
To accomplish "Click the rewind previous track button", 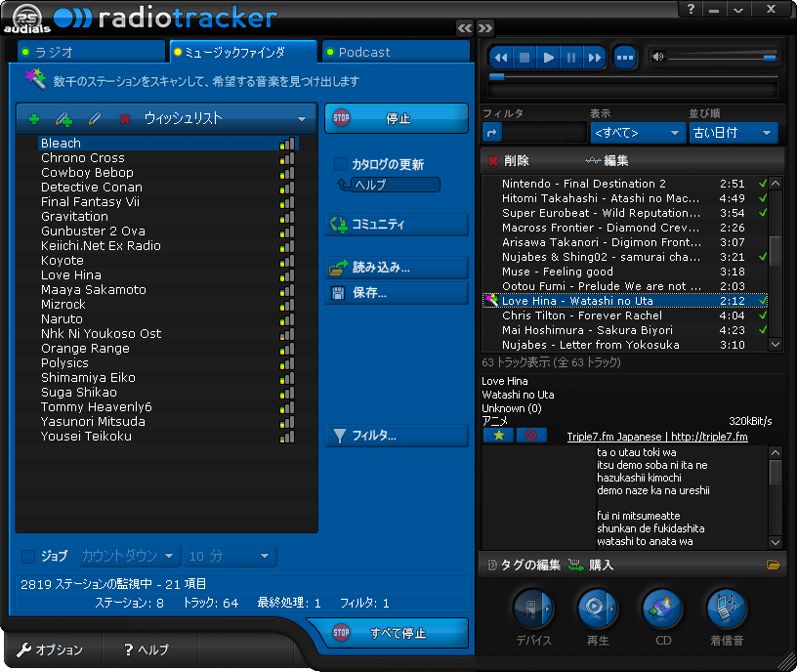I will click(501, 58).
